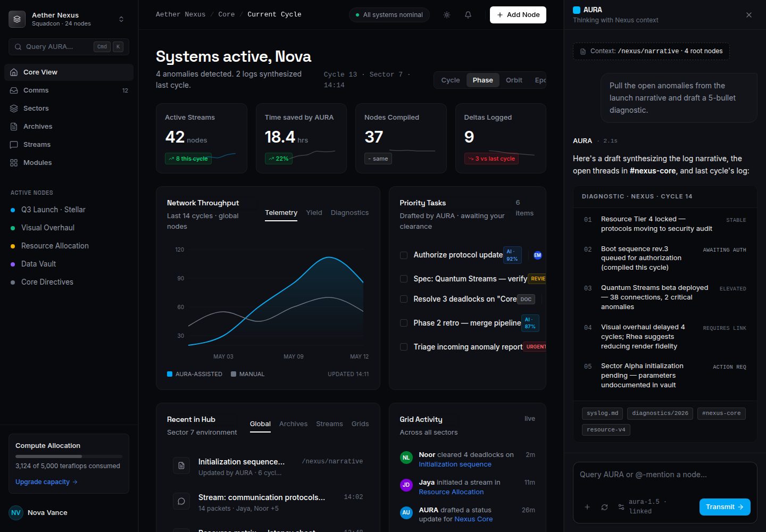Click the Streams chat bubble icon
This screenshot has height=532, width=766.
14,145
